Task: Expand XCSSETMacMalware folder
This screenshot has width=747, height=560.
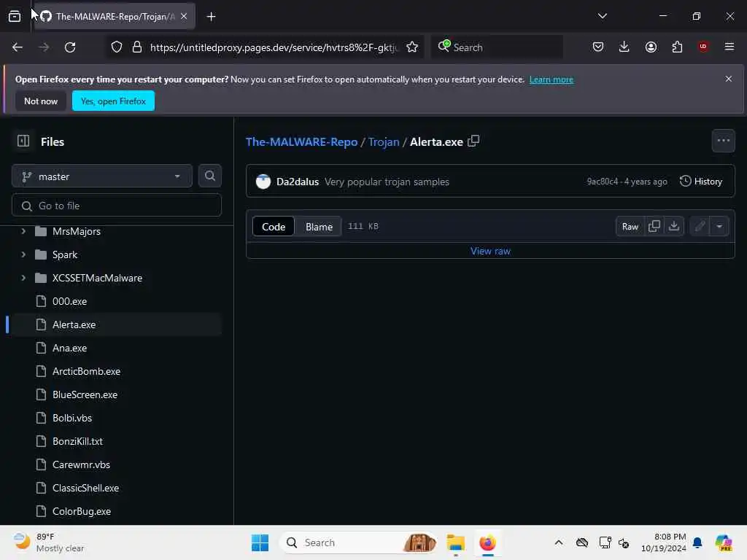Action: click(23, 278)
